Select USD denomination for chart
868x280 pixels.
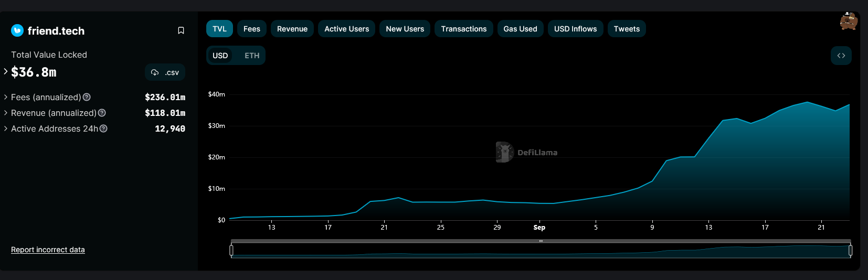220,56
